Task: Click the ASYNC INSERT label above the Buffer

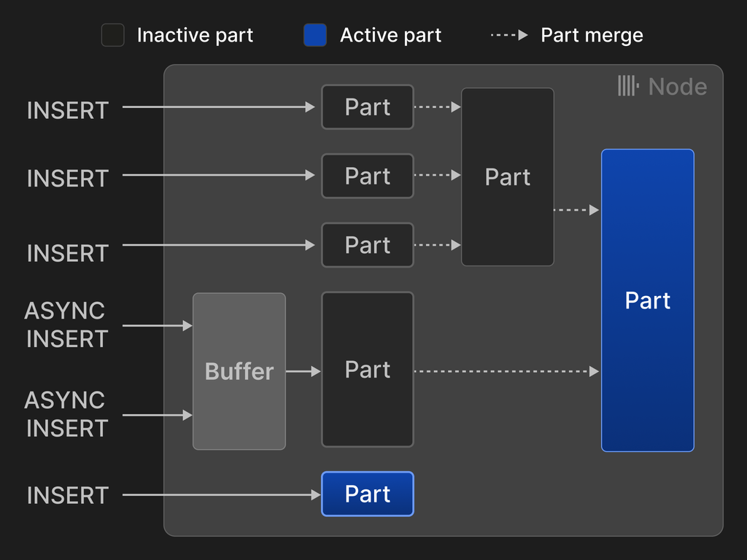Action: click(x=66, y=324)
